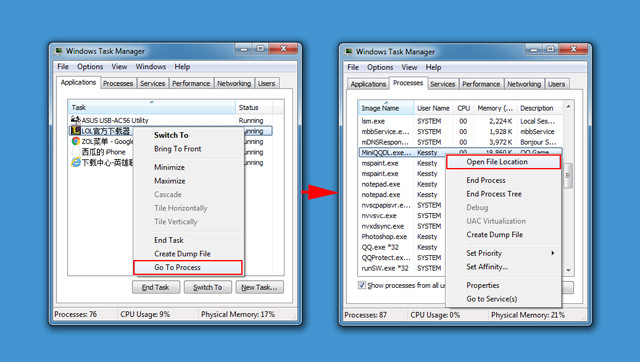Click the End Task button
This screenshot has height=362, width=640.
(156, 287)
